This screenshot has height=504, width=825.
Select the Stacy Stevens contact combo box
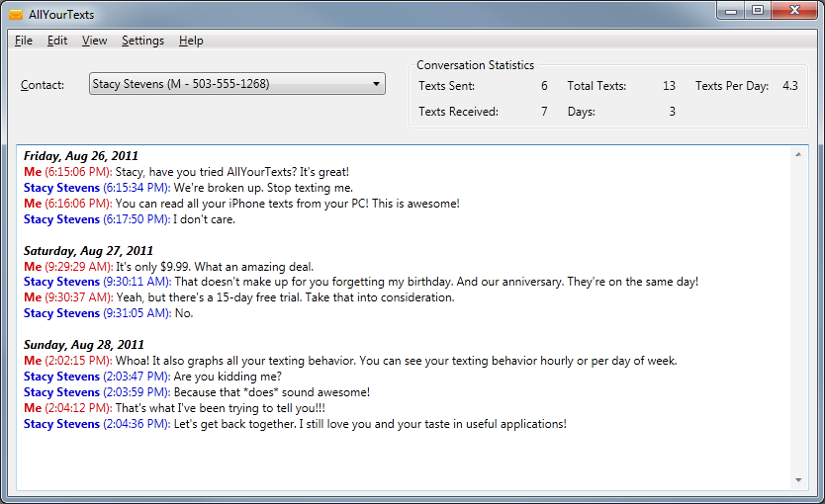[x=237, y=84]
